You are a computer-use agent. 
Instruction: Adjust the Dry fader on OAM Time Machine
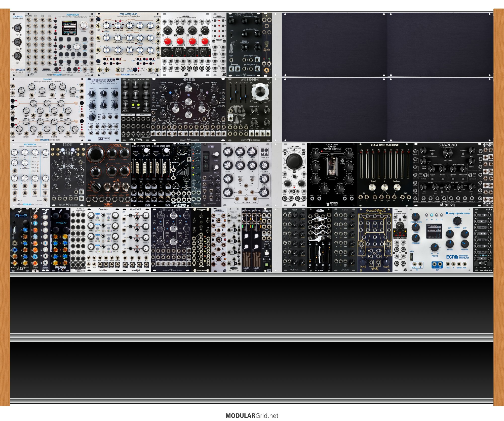[362, 163]
